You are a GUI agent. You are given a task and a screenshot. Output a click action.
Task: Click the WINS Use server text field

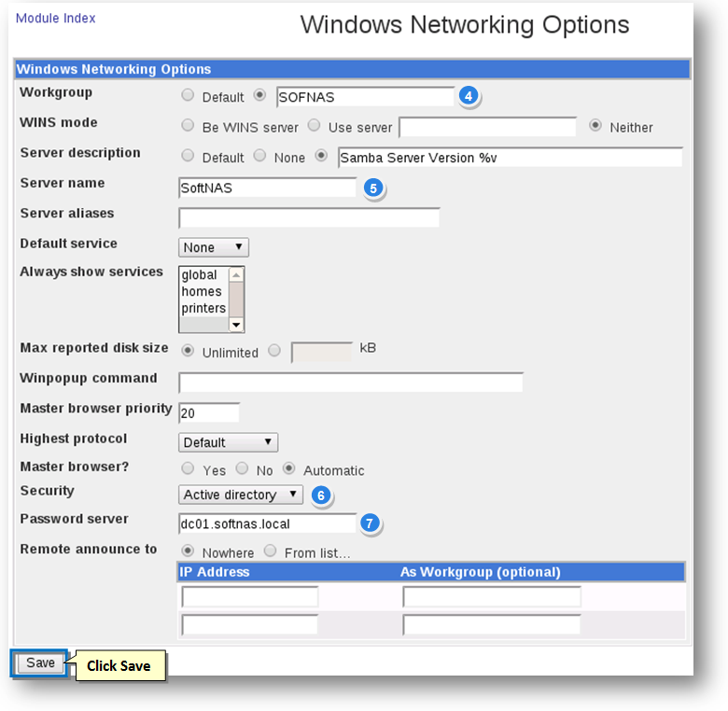click(487, 127)
